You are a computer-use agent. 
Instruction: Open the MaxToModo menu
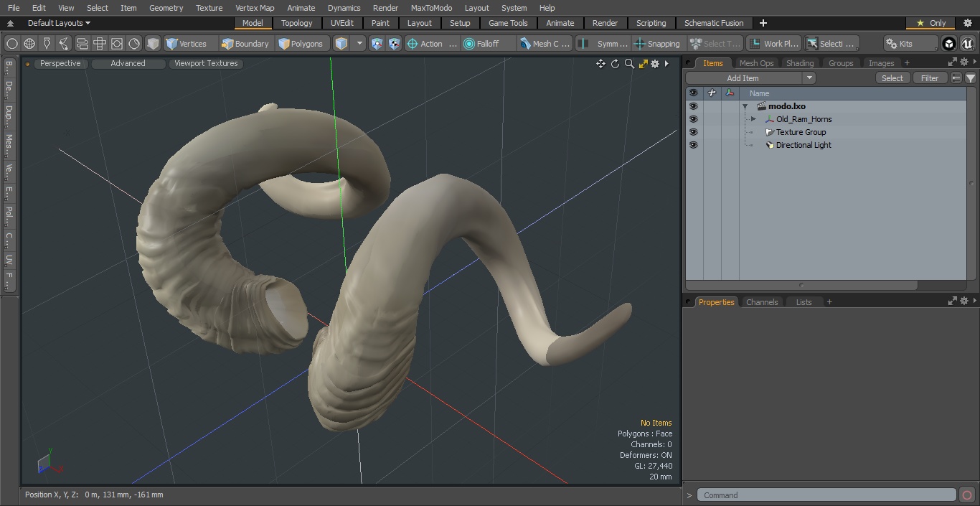pos(431,8)
